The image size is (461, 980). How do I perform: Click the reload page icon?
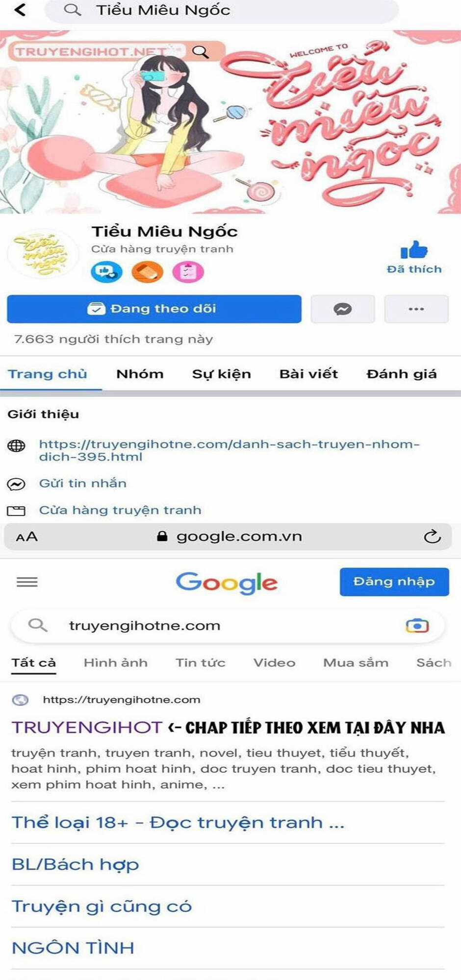tap(432, 537)
